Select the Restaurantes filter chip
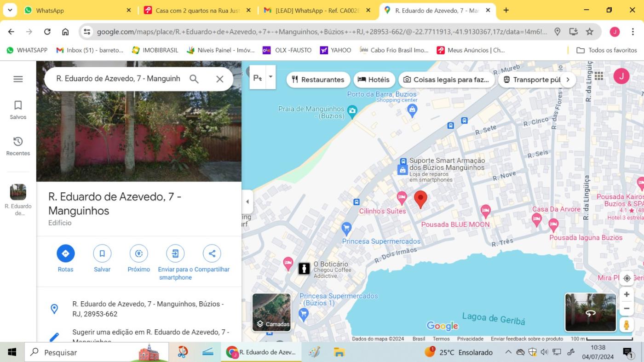 click(318, 80)
